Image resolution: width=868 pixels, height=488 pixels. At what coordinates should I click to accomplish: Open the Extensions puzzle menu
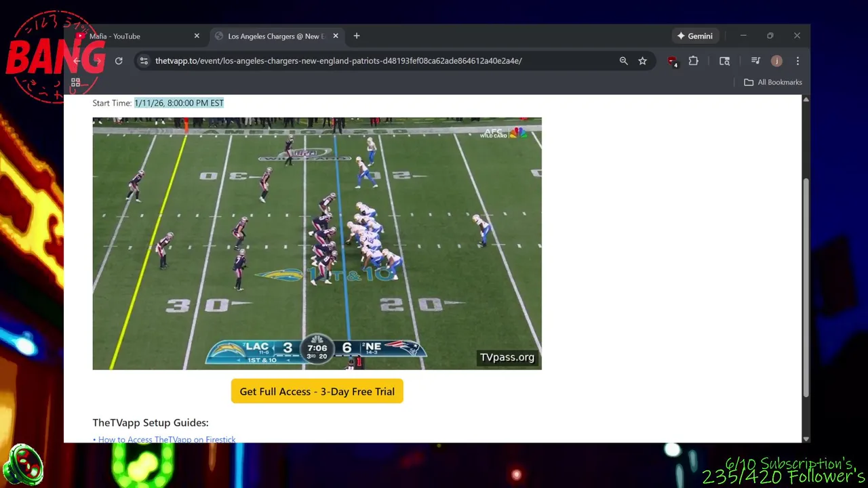click(x=693, y=61)
